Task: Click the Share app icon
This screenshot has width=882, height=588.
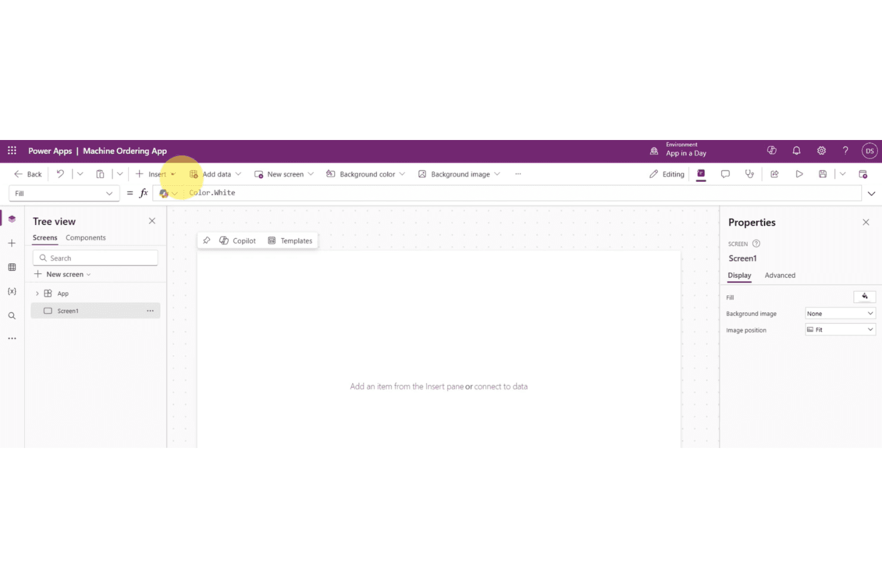Action: click(x=775, y=174)
